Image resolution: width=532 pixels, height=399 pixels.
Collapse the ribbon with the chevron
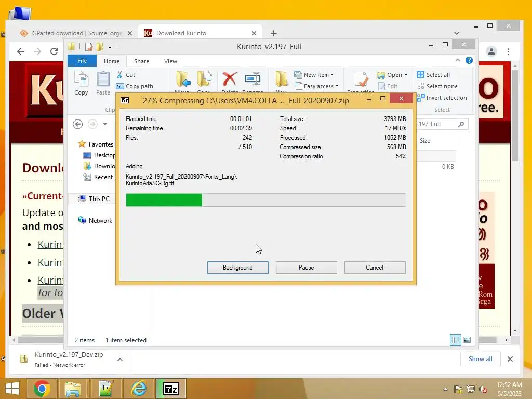tap(457, 60)
